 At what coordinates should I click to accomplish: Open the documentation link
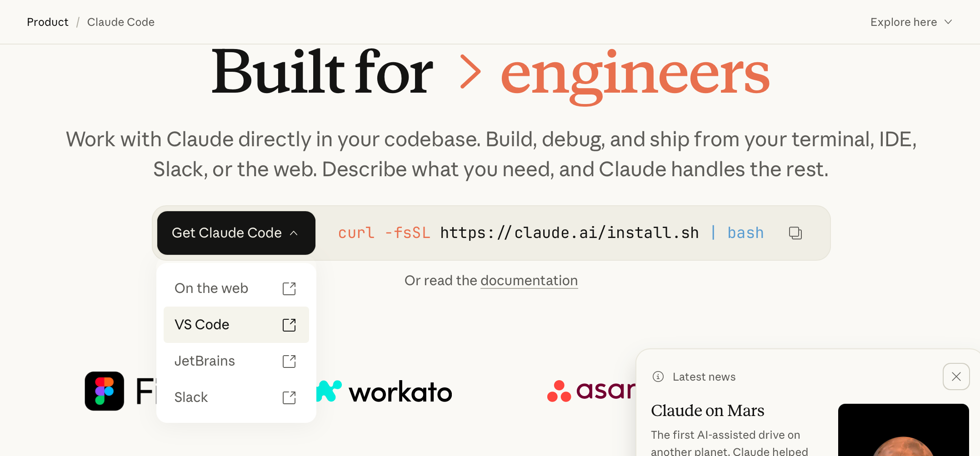[529, 281]
